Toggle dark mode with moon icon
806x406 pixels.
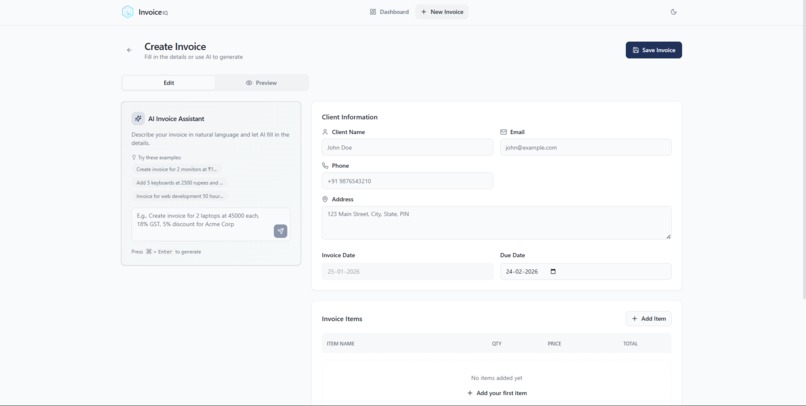(x=673, y=12)
